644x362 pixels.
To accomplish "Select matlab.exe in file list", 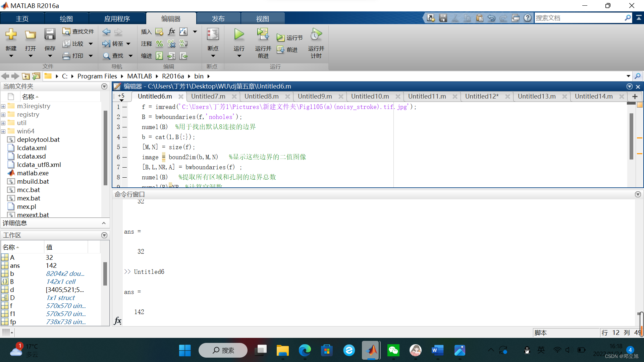I will coord(33,173).
